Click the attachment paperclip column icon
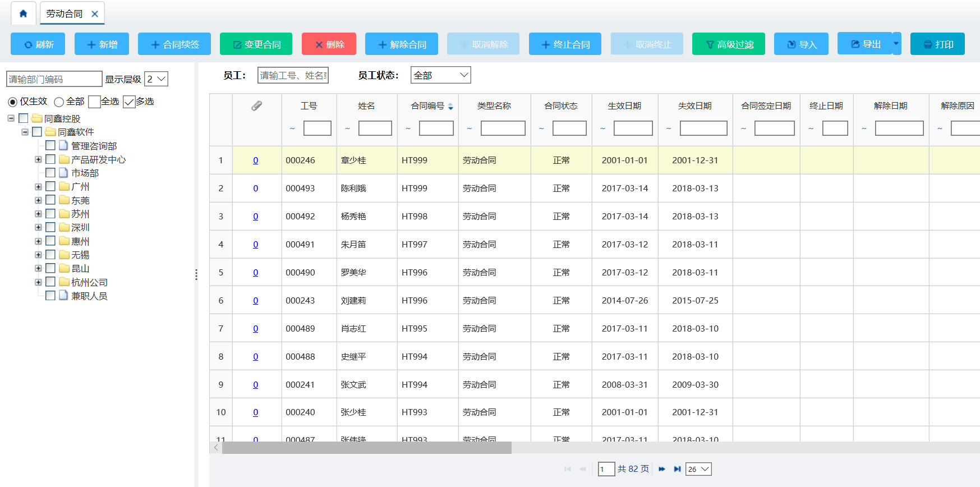The image size is (980, 487). click(256, 105)
